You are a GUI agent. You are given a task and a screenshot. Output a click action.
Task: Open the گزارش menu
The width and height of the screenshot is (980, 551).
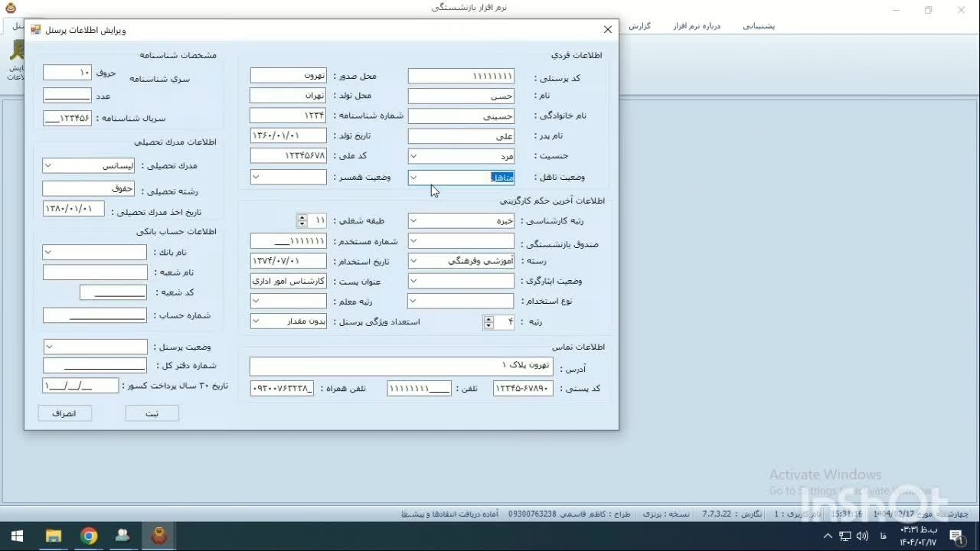(x=639, y=26)
